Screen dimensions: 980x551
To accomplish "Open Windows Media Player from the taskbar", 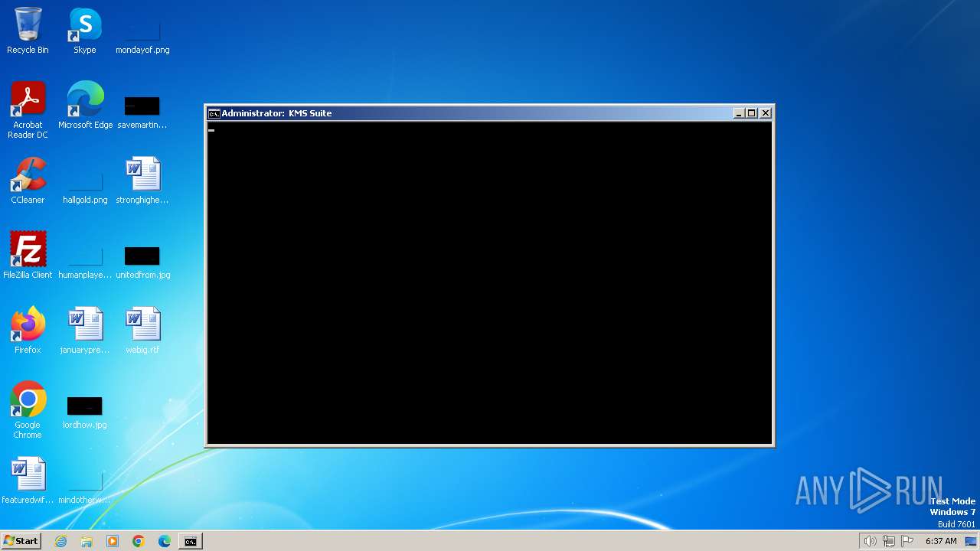I will pyautogui.click(x=113, y=541).
